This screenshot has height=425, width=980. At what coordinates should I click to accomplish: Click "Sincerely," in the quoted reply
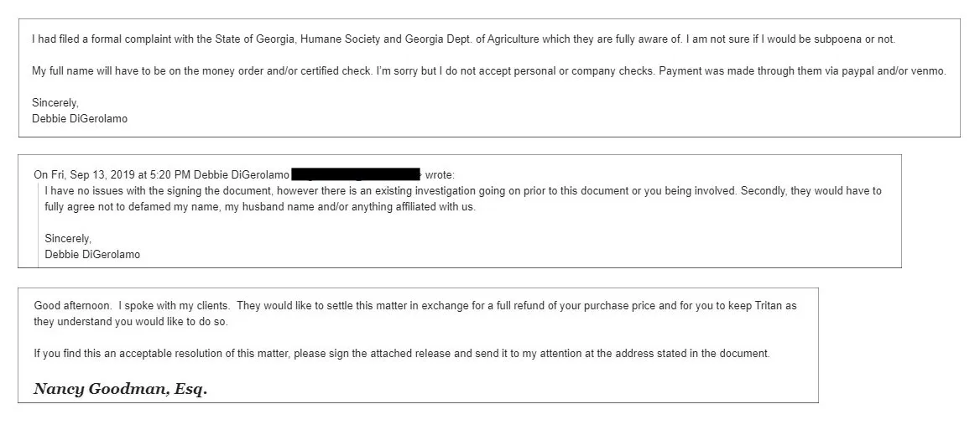68,238
